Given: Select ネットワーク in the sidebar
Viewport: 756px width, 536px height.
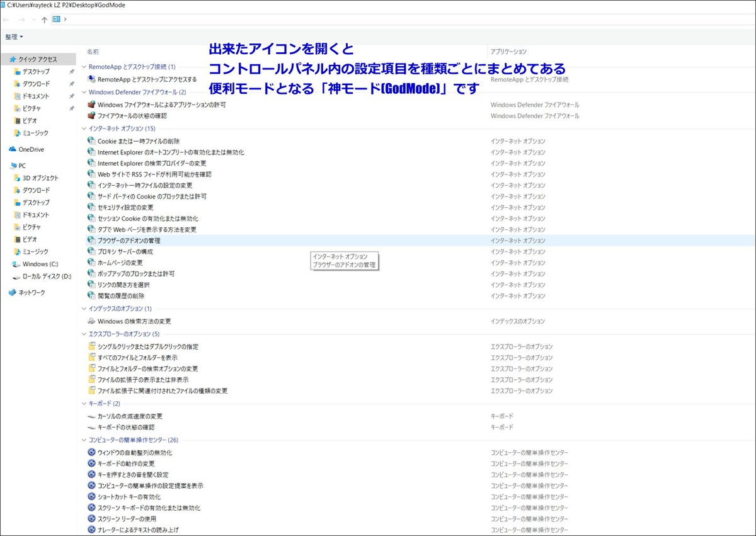Looking at the screenshot, I should 31,293.
